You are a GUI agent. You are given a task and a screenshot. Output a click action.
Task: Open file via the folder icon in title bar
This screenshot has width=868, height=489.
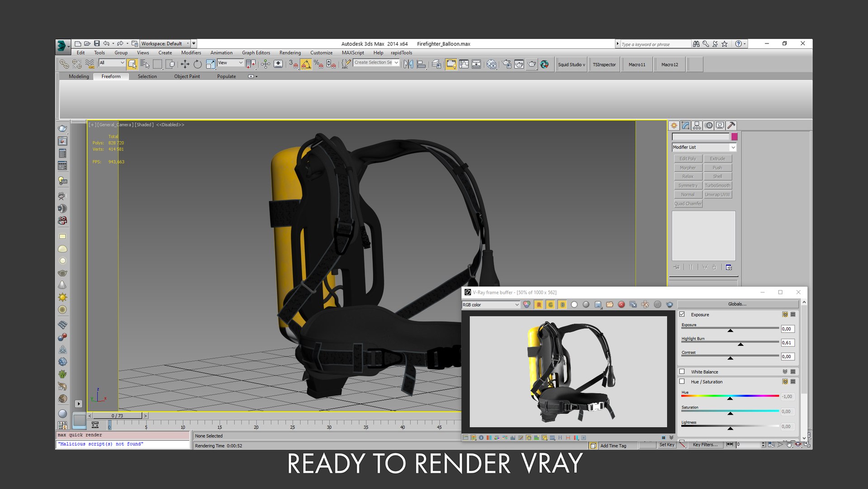pos(87,43)
